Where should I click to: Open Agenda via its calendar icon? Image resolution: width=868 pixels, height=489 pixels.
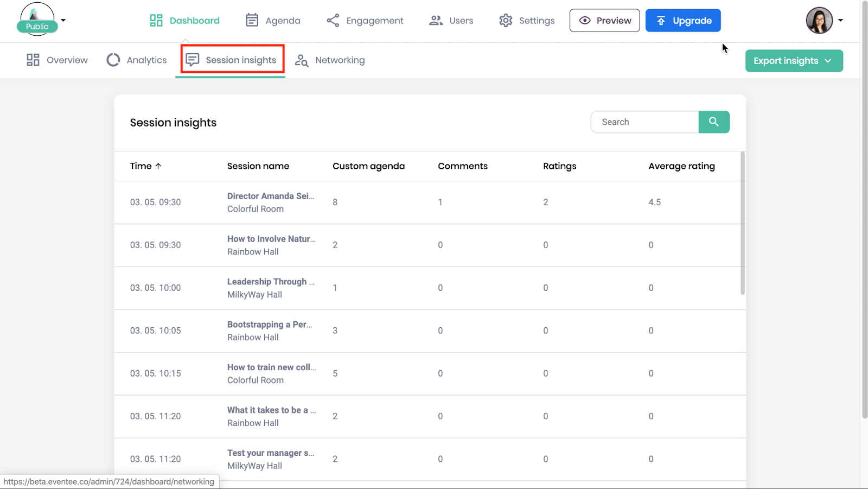point(252,21)
